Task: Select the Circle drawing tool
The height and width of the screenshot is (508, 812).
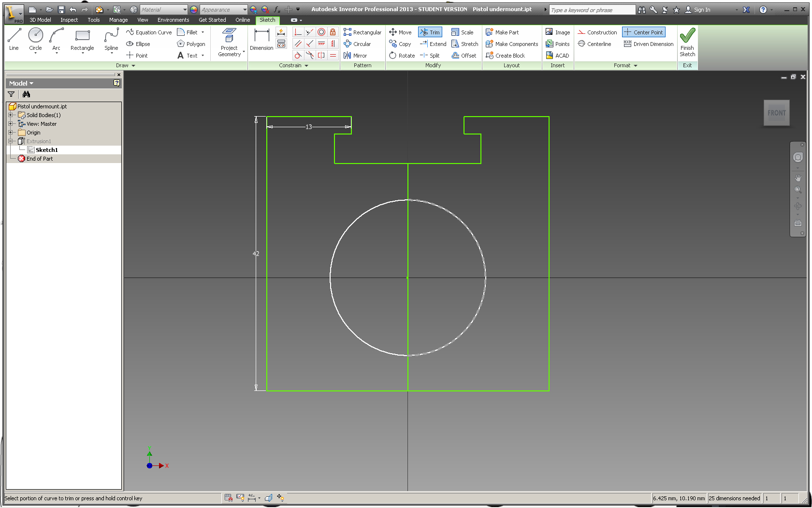Action: coord(35,39)
